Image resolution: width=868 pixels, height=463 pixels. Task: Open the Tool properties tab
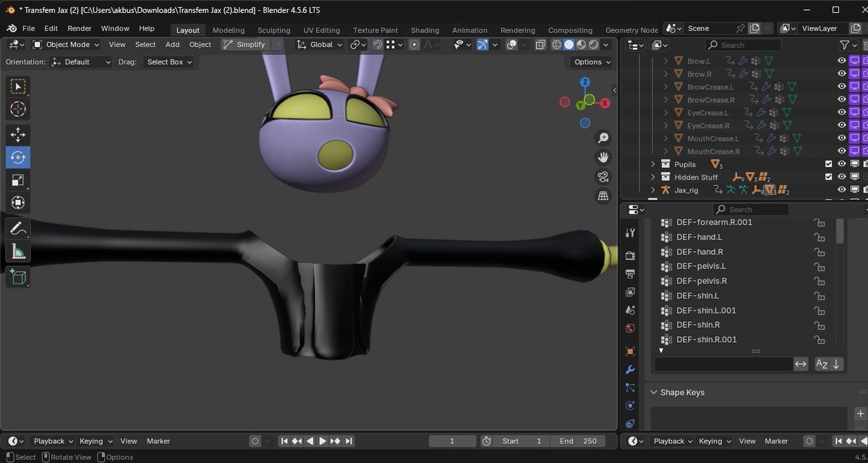629,233
